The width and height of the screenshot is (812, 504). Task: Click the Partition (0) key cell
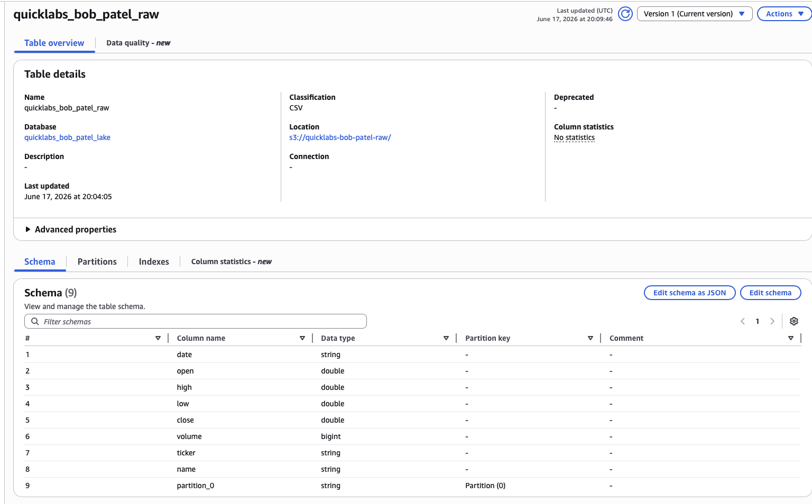tap(485, 486)
